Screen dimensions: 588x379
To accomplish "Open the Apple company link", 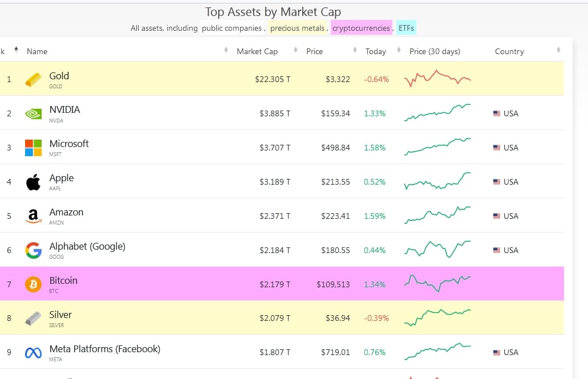I will [x=62, y=178].
